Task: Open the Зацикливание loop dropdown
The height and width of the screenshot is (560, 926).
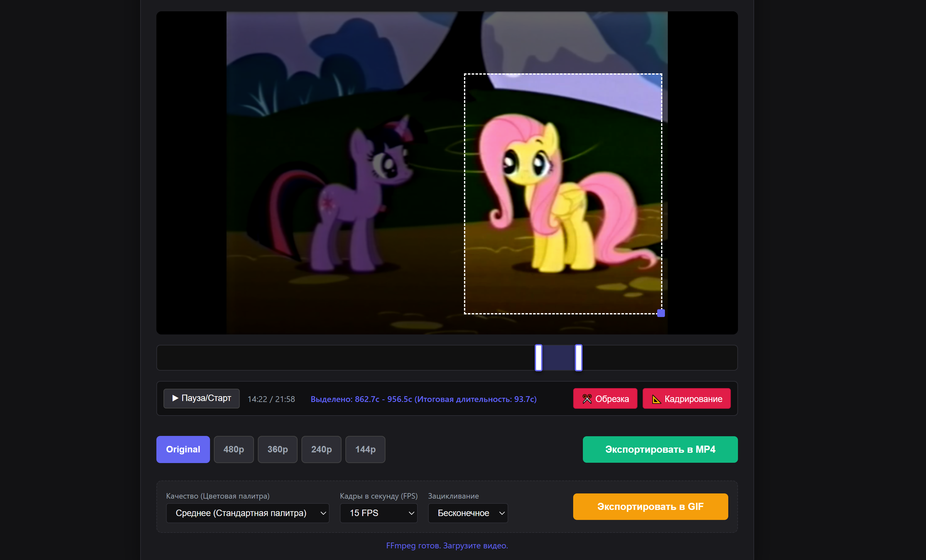Action: (x=468, y=513)
